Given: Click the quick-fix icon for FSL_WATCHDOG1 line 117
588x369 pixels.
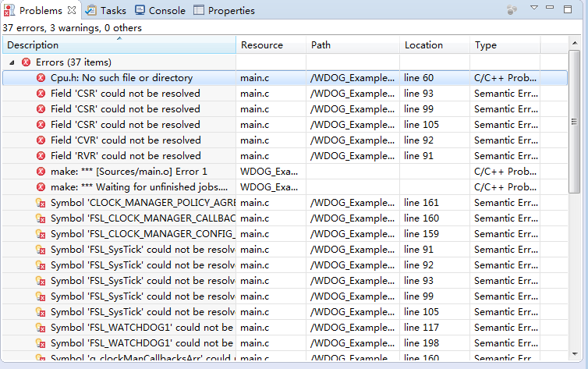Looking at the screenshot, I should point(41,328).
